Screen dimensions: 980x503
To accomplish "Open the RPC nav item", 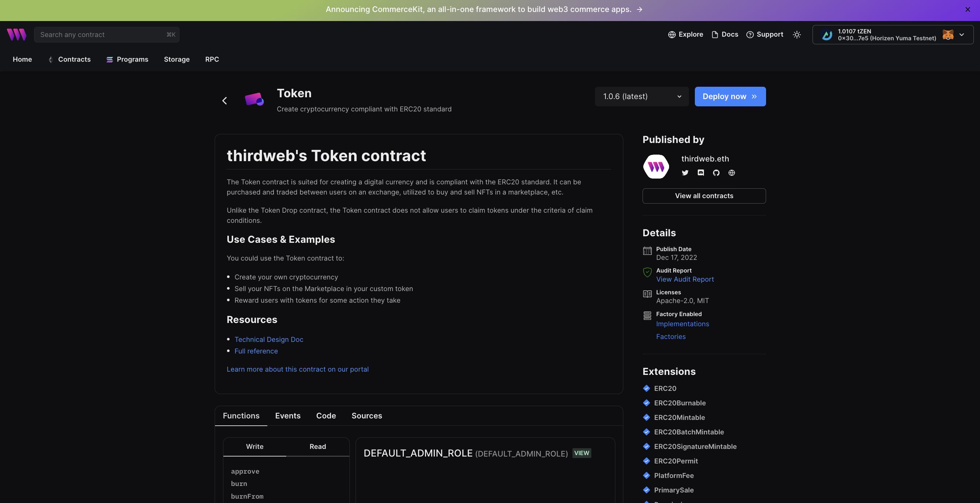I will (x=212, y=59).
